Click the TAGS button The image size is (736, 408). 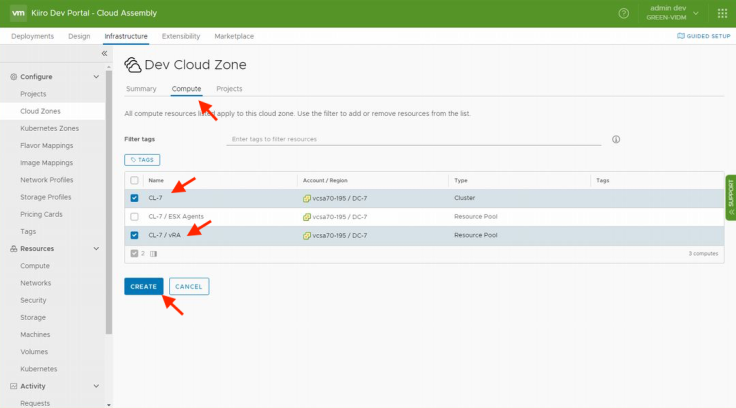[142, 160]
